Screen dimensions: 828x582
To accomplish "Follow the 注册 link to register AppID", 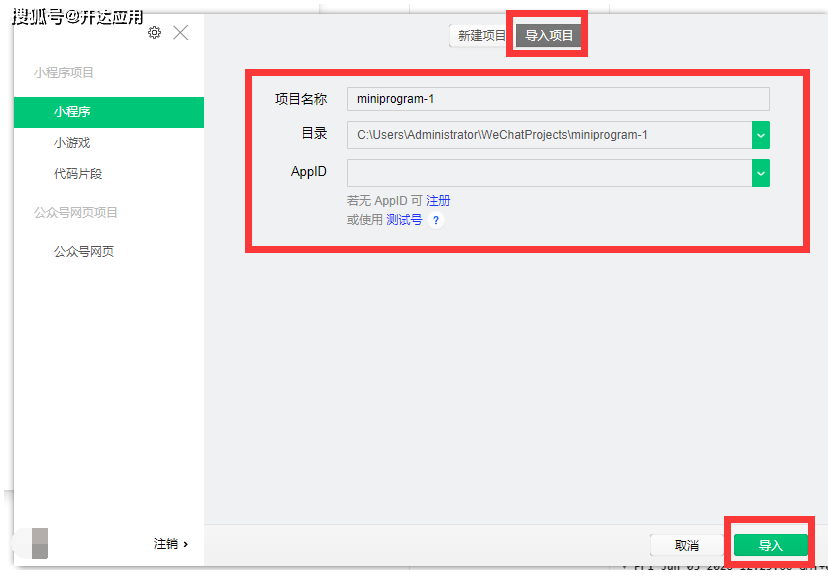I will coord(438,201).
